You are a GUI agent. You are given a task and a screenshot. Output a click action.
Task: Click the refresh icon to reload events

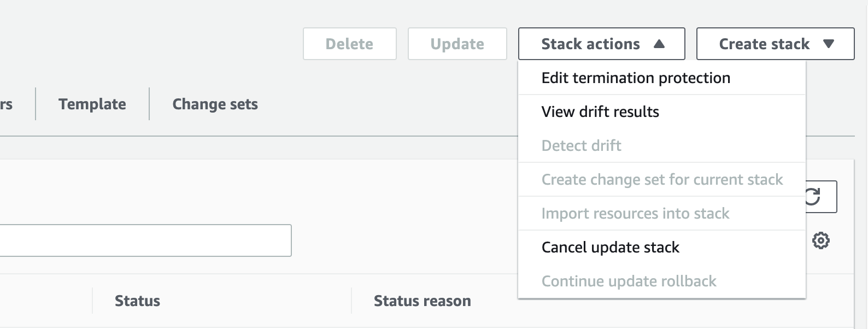(814, 197)
